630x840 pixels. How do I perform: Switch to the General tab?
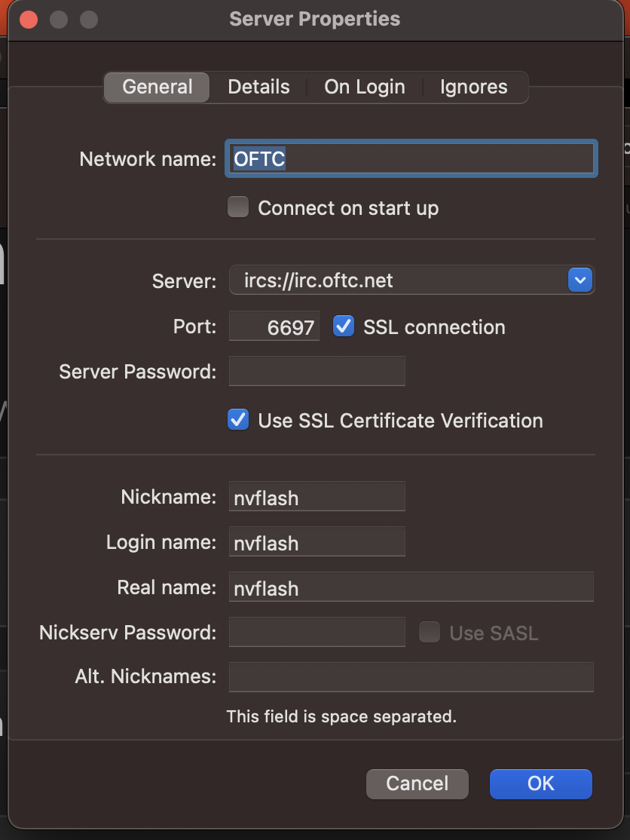[157, 87]
